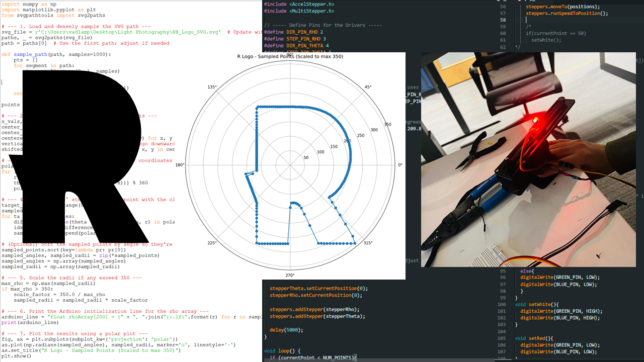Click the "import matplotlib.pyplot as plt" line

coord(48,10)
